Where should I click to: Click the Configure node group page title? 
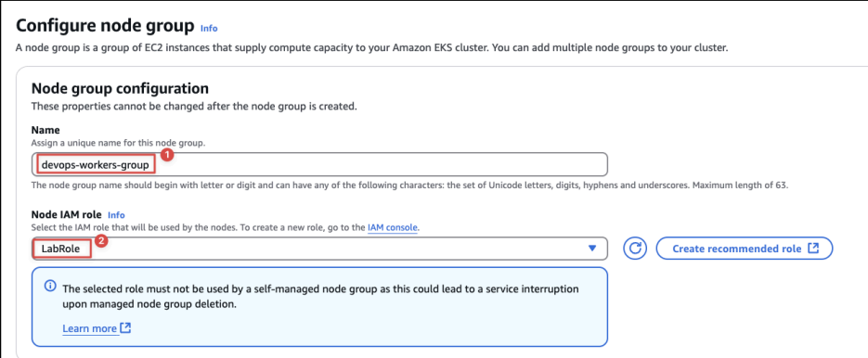point(105,25)
